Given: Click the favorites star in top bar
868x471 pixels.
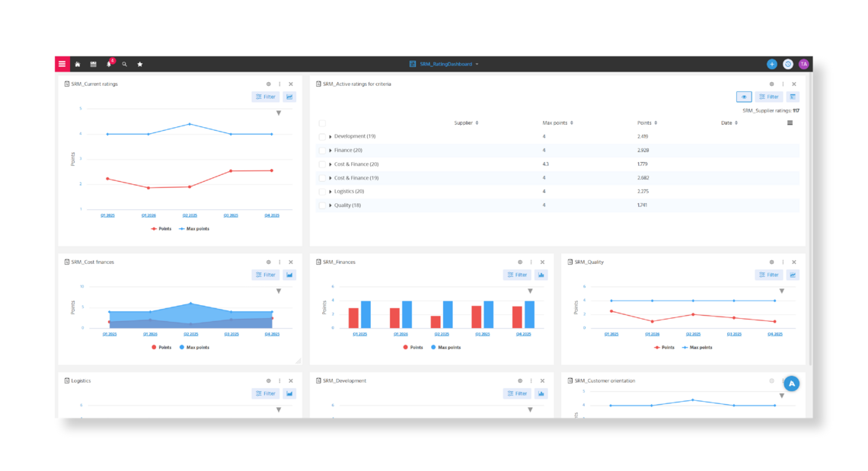Looking at the screenshot, I should [x=140, y=64].
